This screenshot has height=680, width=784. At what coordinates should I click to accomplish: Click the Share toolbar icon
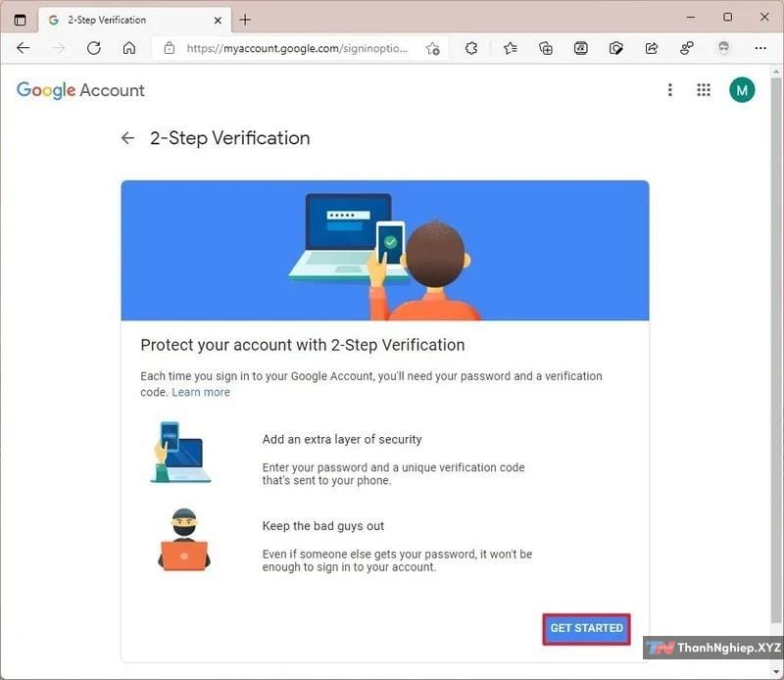(652, 48)
